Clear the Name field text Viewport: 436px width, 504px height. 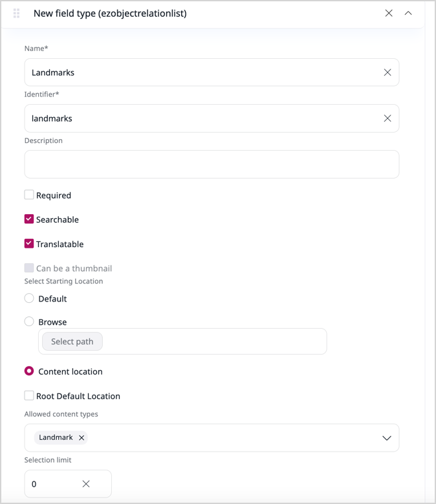click(387, 72)
